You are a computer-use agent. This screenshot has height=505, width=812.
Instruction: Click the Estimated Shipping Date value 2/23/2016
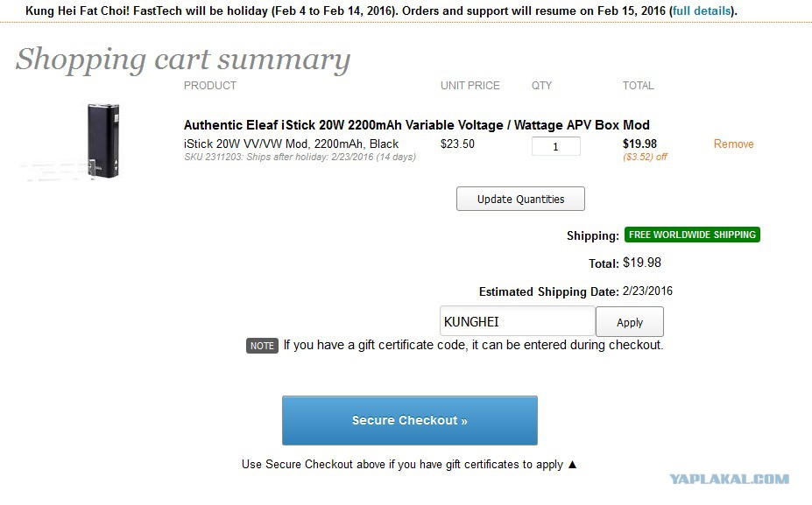click(647, 291)
